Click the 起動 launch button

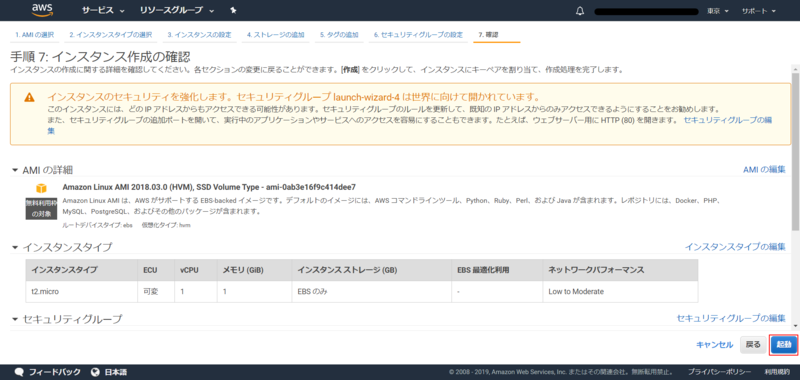pyautogui.click(x=784, y=344)
